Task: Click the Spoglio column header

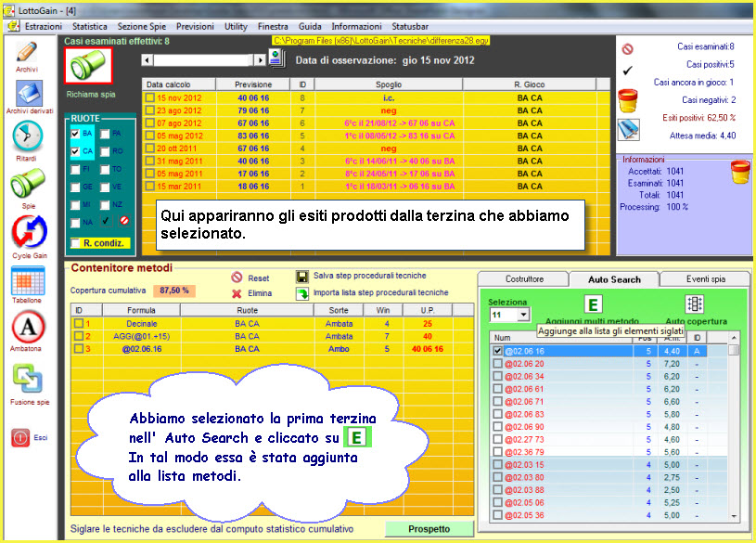Action: [x=389, y=84]
